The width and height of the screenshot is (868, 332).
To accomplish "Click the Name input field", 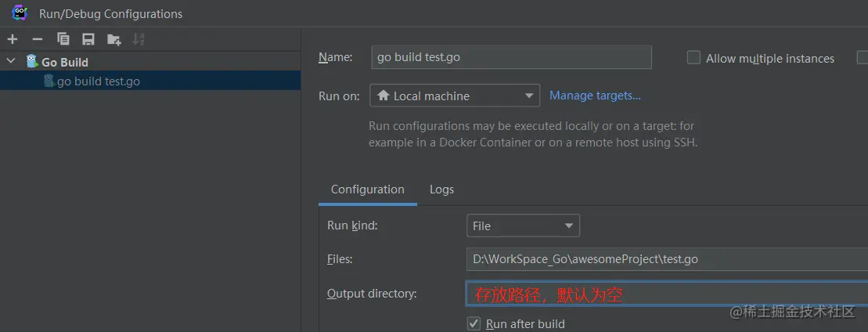I will tap(512, 58).
